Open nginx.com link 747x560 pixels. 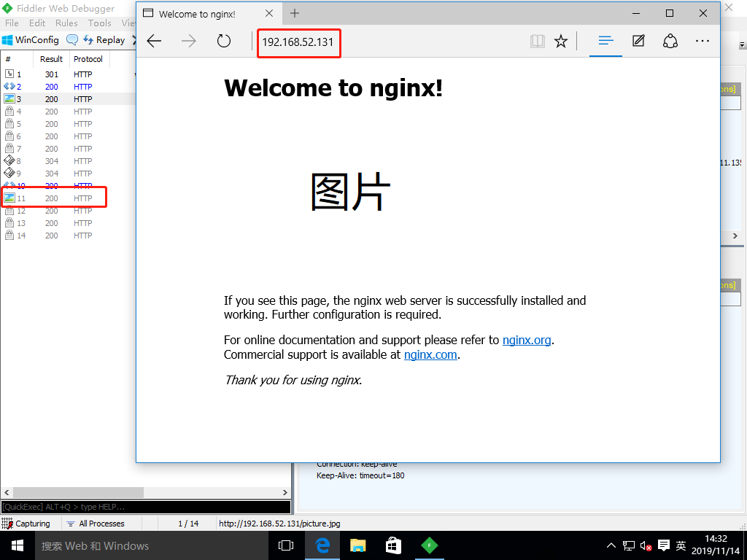pyautogui.click(x=430, y=355)
